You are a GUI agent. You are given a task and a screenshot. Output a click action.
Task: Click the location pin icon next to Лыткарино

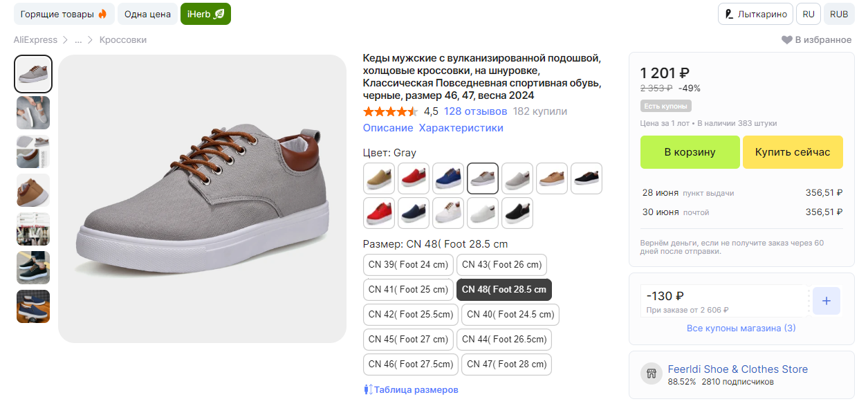[729, 14]
